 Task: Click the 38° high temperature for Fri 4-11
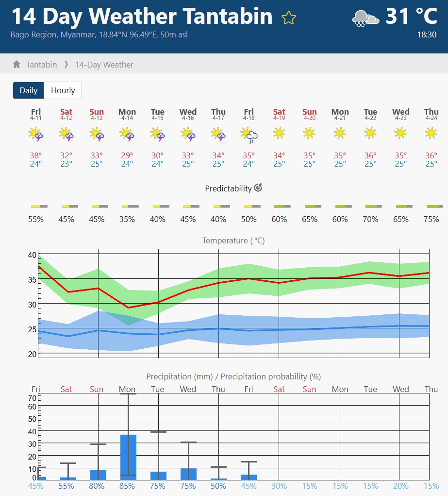[x=36, y=155]
